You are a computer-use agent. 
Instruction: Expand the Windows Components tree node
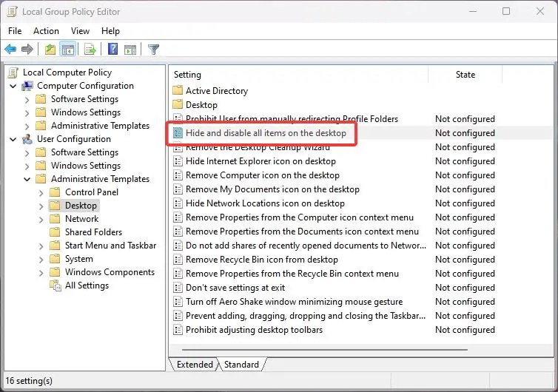[41, 273]
